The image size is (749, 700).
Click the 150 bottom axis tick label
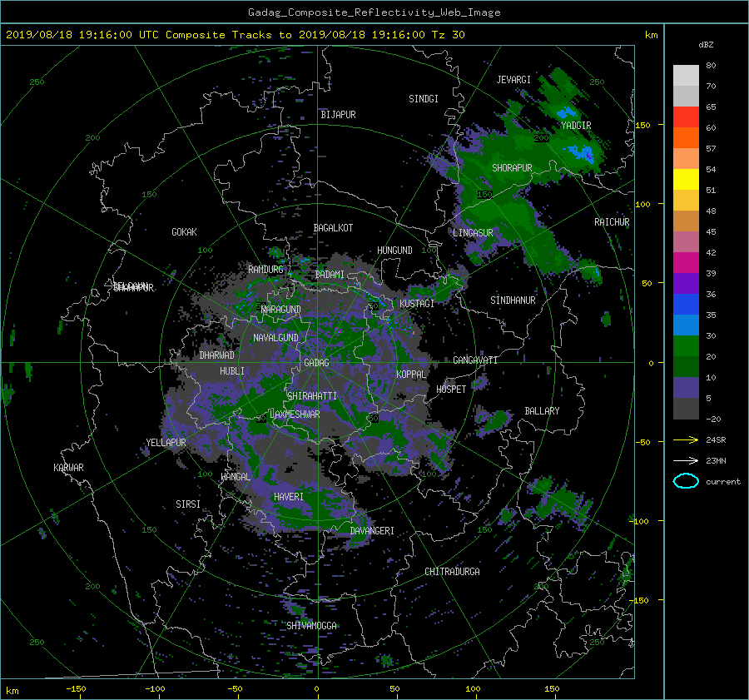click(552, 688)
